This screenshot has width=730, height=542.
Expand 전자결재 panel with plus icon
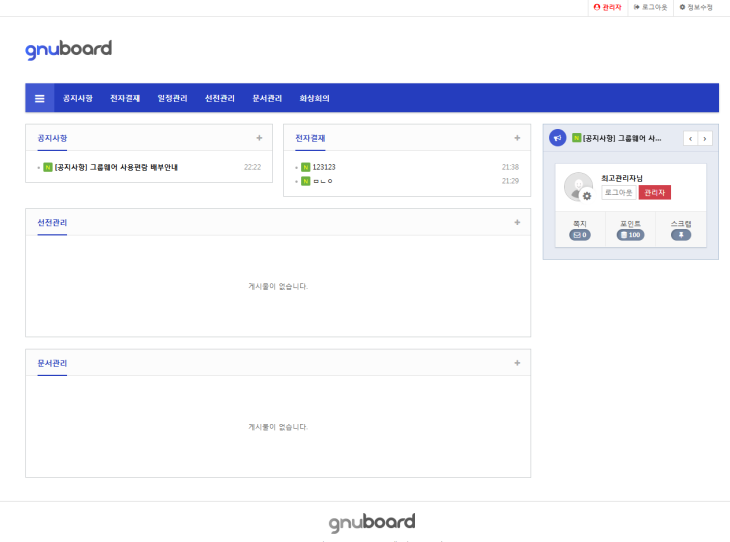pyautogui.click(x=517, y=138)
